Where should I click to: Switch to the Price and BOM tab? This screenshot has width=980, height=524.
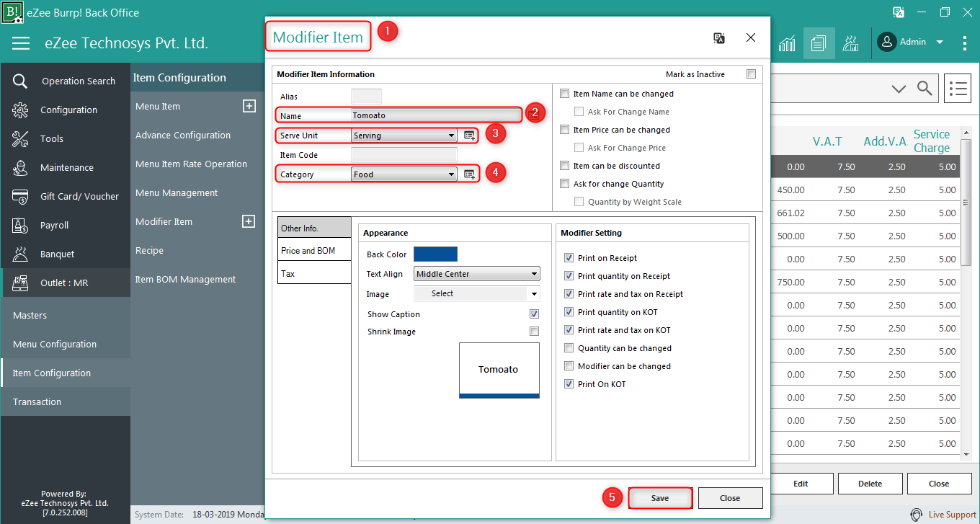click(314, 251)
